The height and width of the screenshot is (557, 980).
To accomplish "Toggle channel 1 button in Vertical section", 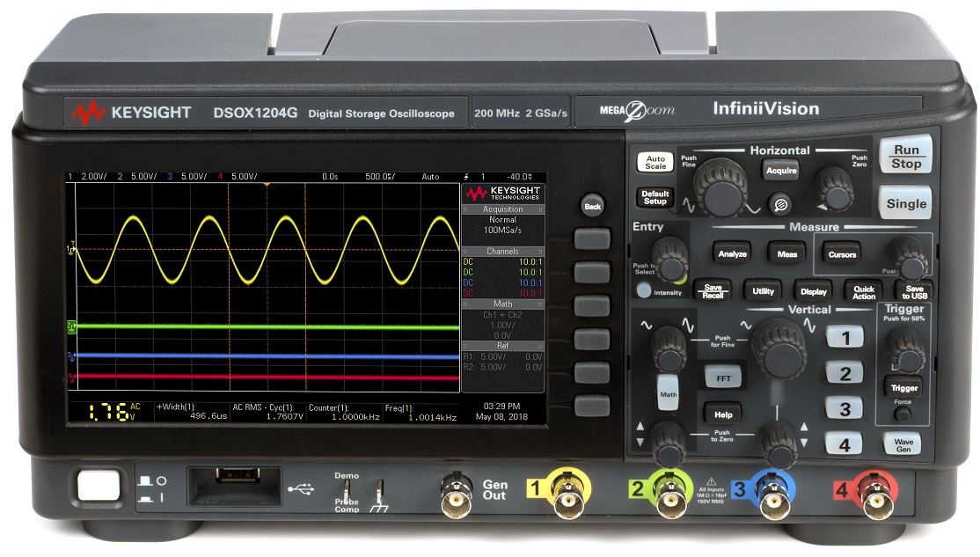I will (845, 338).
